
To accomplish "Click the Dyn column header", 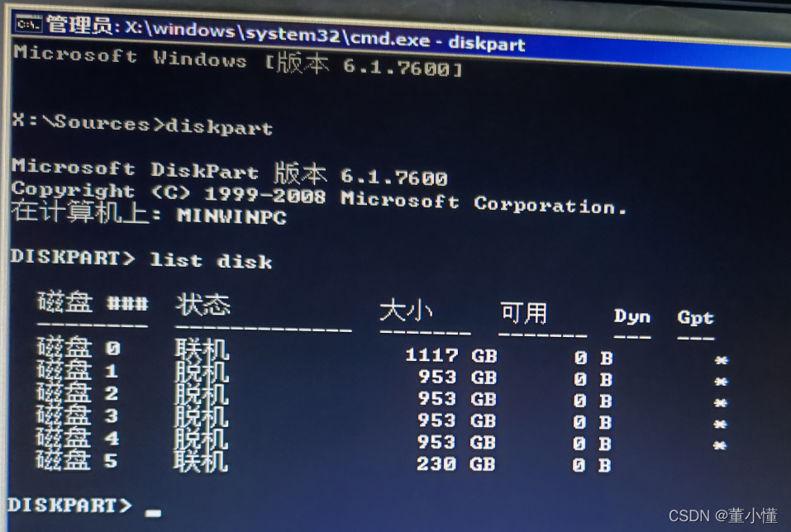I will tap(632, 316).
